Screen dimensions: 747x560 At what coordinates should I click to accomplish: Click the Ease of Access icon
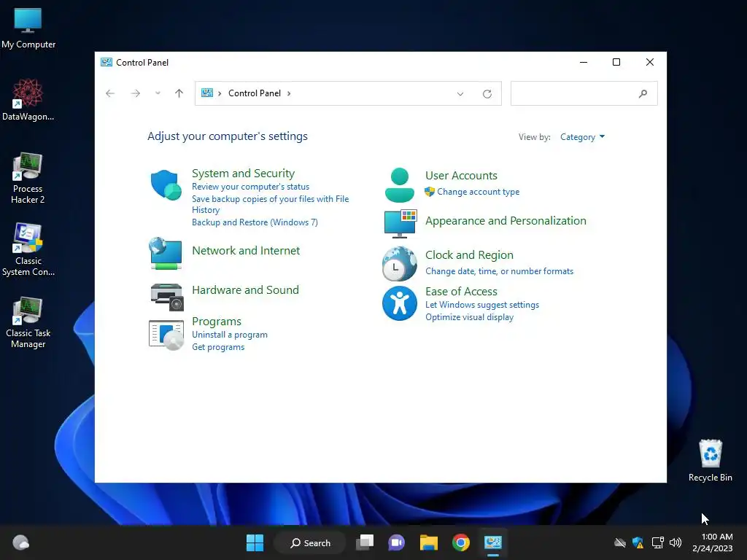(400, 303)
